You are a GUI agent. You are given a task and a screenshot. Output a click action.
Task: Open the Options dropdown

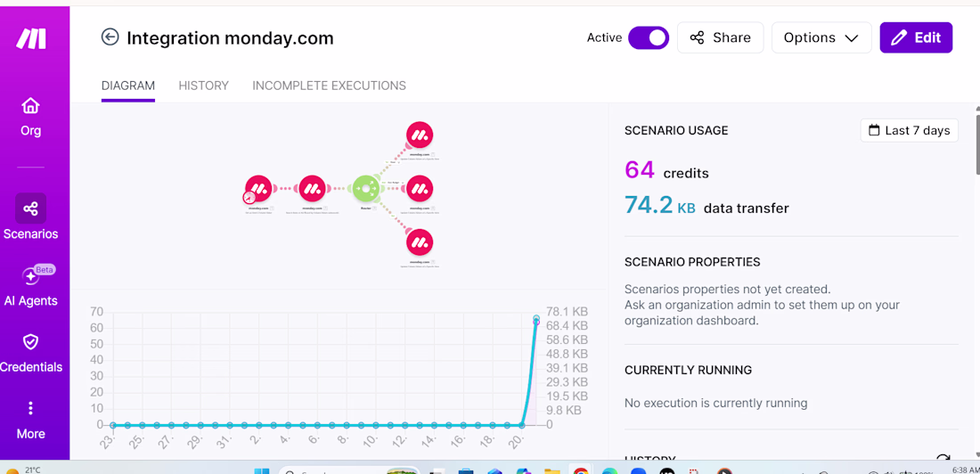pos(821,37)
